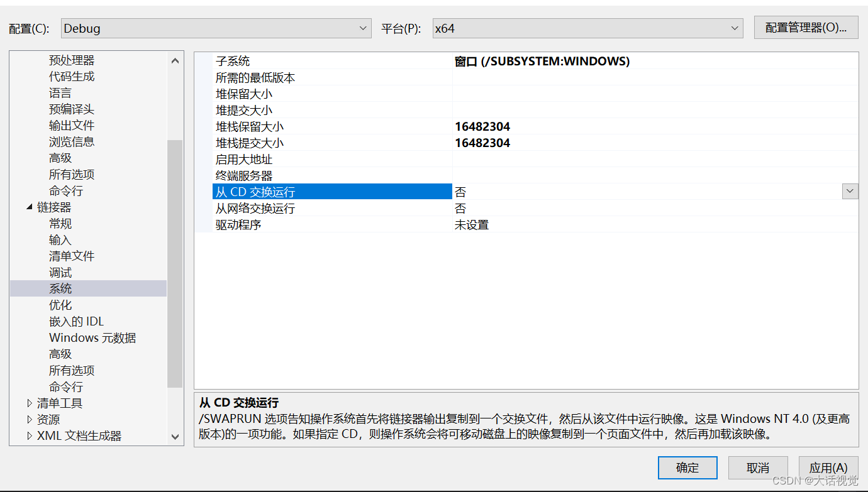This screenshot has height=492, width=868.
Task: Open dropdown arrow for 从 CD 交换运行
Action: [x=850, y=192]
